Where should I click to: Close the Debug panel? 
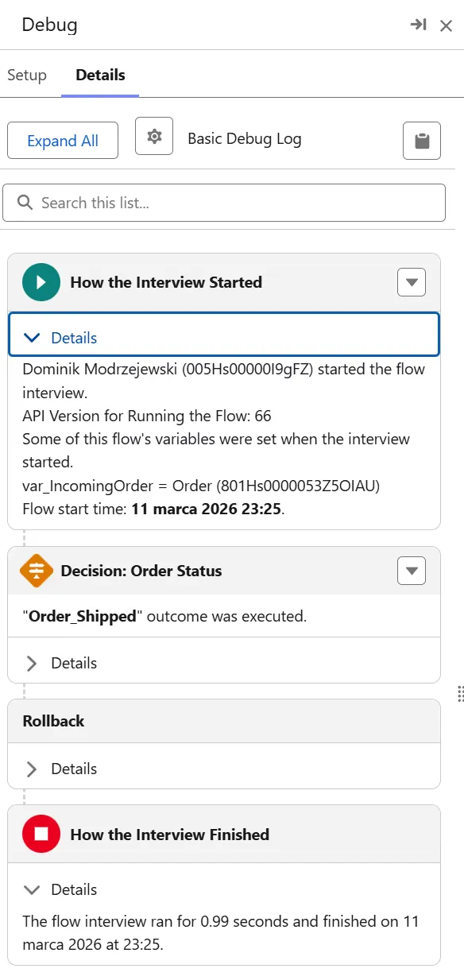point(447,25)
